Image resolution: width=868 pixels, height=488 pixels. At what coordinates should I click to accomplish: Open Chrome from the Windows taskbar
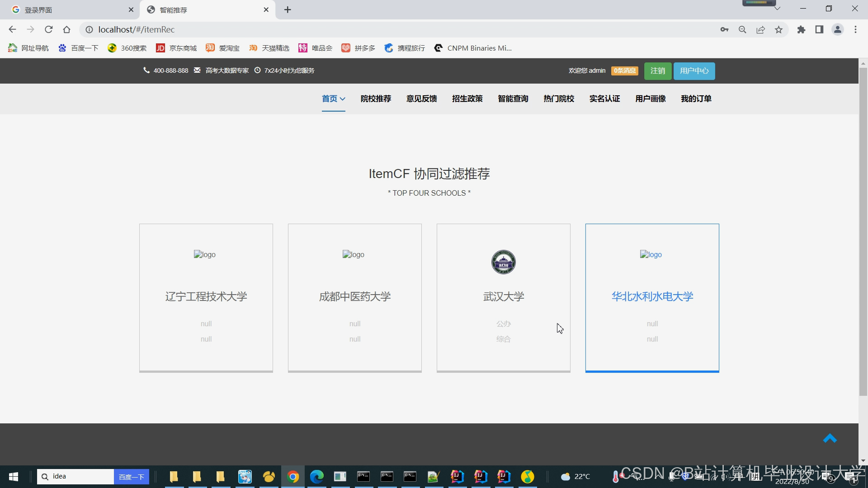pos(293,477)
